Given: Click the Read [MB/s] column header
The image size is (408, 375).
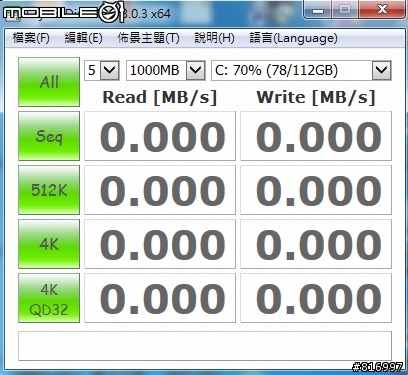Looking at the screenshot, I should tap(160, 97).
